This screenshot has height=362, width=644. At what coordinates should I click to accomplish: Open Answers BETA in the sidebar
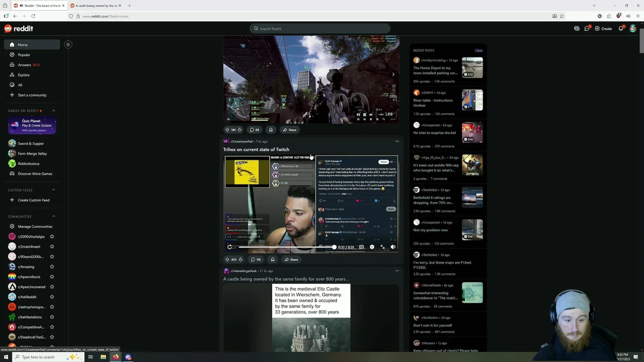coord(32,65)
